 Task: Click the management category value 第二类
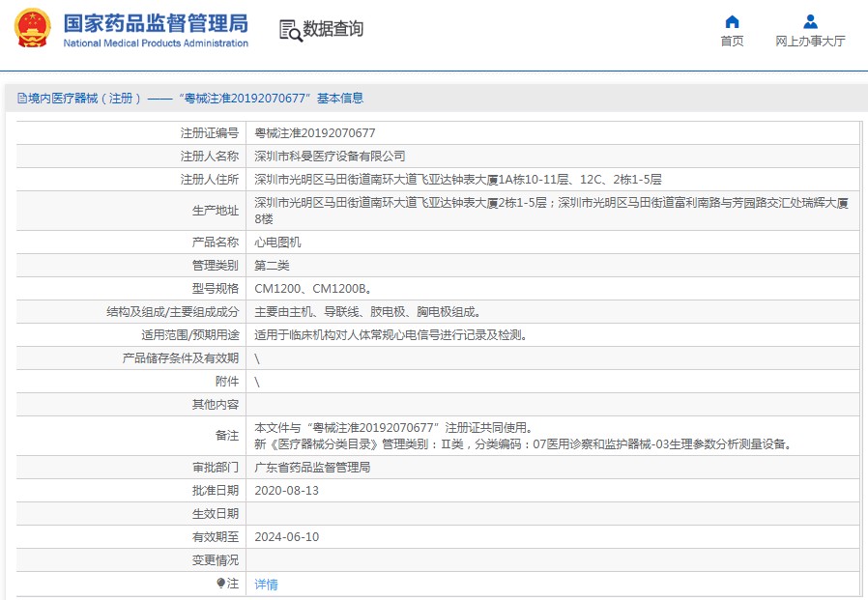272,266
